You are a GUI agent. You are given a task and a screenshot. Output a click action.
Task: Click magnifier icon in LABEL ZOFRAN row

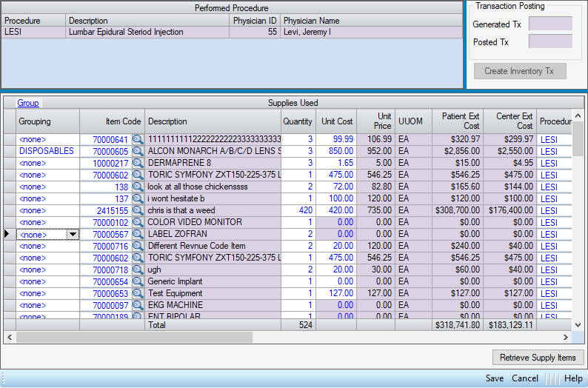click(x=138, y=234)
